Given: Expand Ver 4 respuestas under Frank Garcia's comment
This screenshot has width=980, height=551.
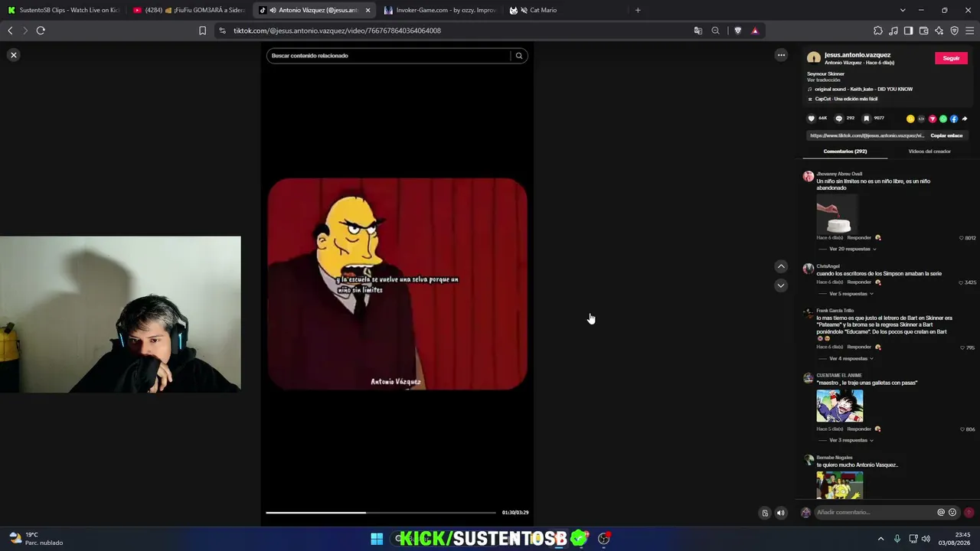Looking at the screenshot, I should (x=848, y=359).
